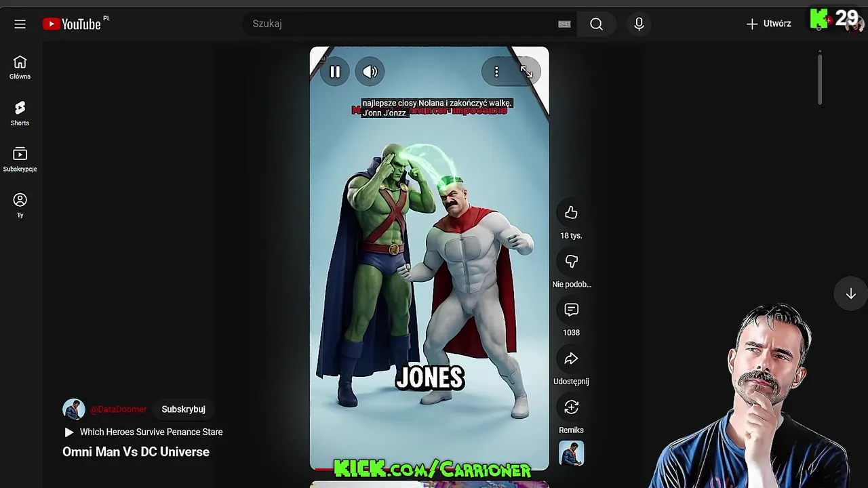Click the Nie podob... dislike label
The width and height of the screenshot is (868, 488).
[x=572, y=285]
